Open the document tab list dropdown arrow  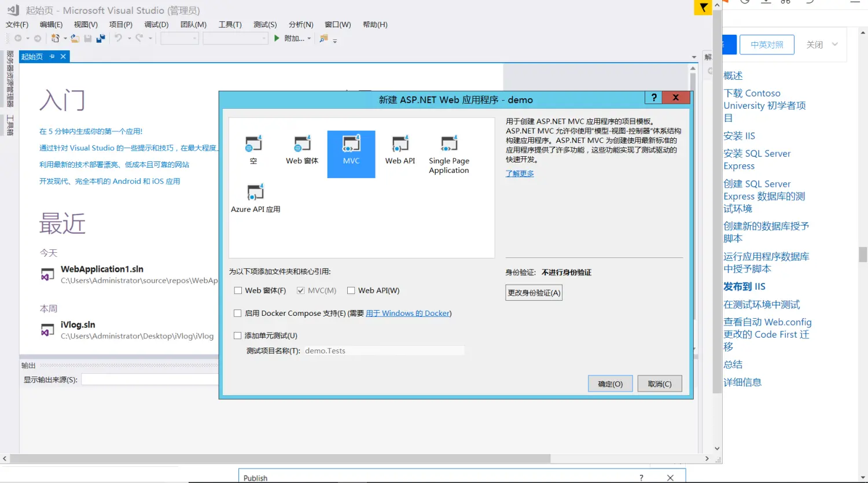click(x=694, y=57)
